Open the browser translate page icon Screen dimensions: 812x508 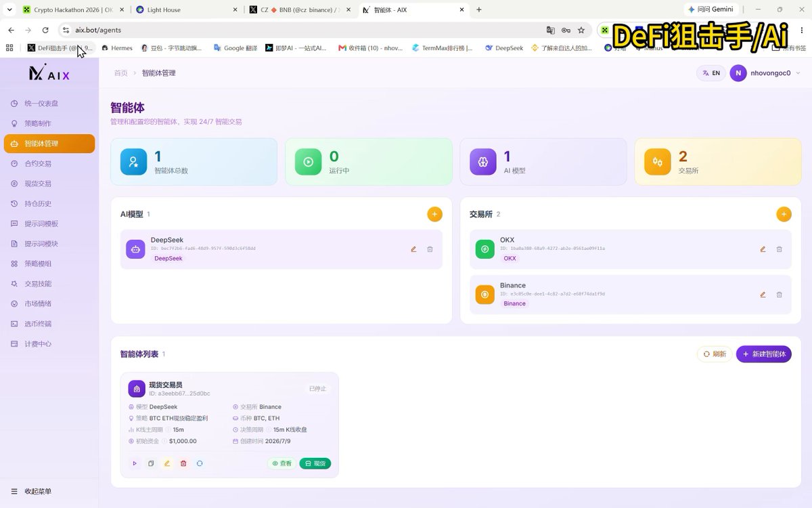(550, 30)
